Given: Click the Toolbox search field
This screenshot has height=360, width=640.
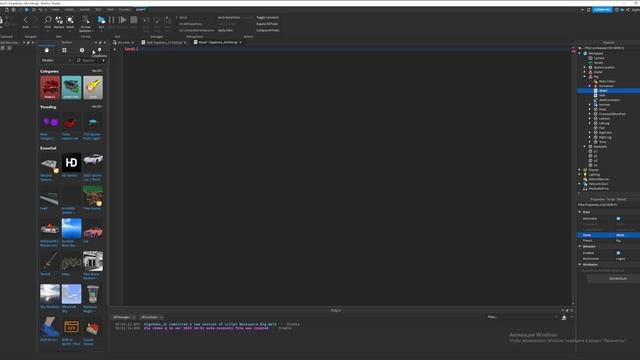Looking at the screenshot, I should [x=91, y=60].
